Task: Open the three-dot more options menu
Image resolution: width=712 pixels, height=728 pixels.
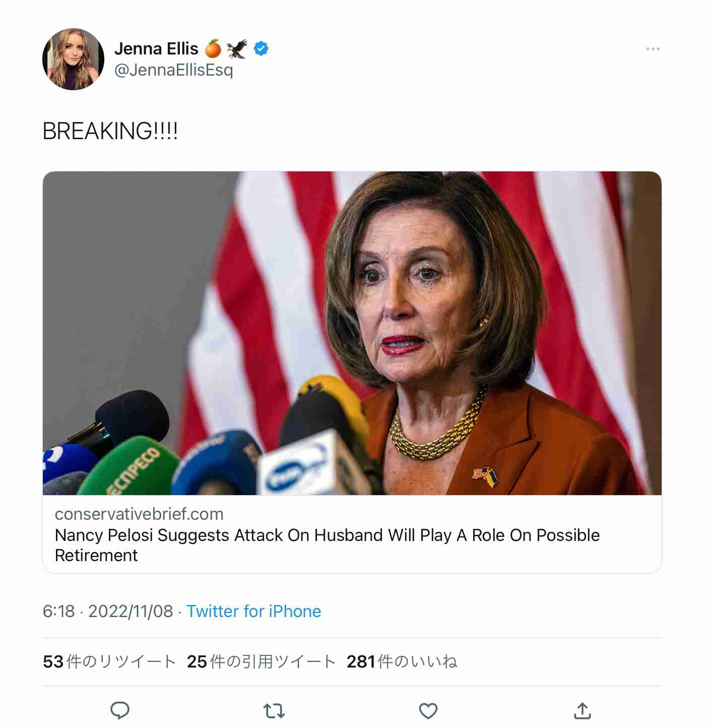Action: [653, 49]
